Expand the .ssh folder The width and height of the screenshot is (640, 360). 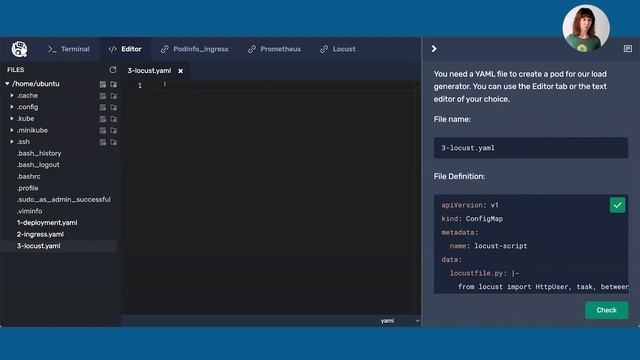tap(12, 142)
